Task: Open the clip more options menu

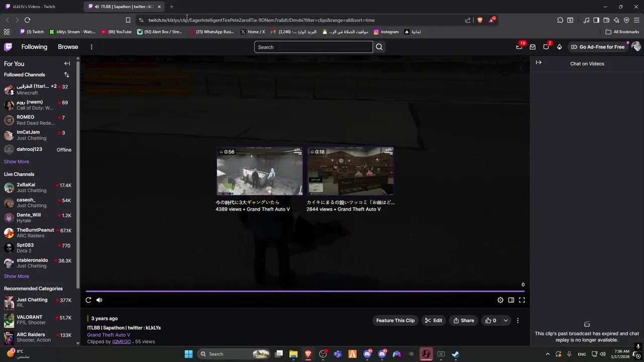Action: [518, 320]
